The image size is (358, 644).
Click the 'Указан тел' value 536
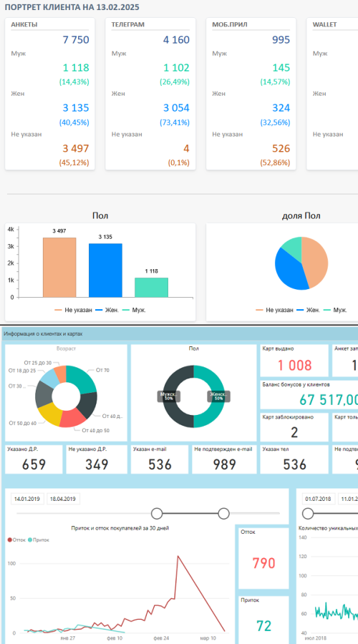tap(295, 464)
